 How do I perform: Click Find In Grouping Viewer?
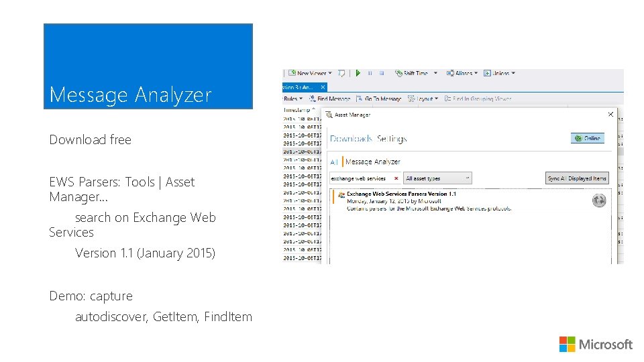pyautogui.click(x=478, y=99)
